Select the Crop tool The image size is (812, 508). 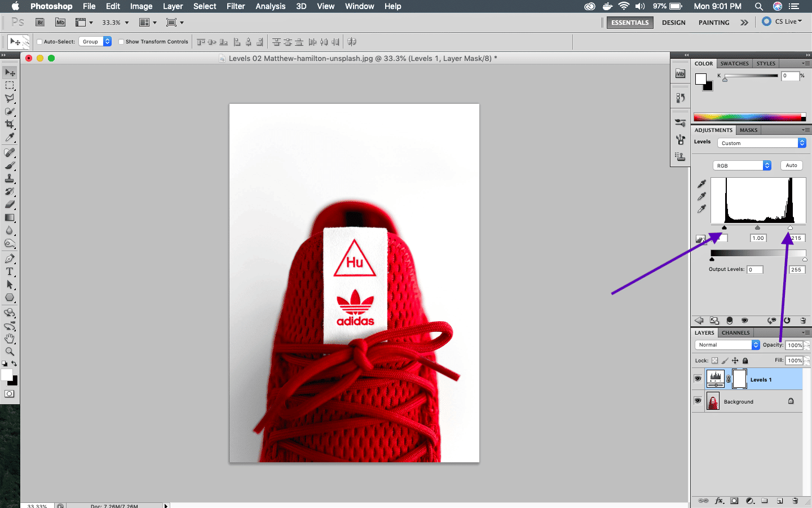(10, 124)
